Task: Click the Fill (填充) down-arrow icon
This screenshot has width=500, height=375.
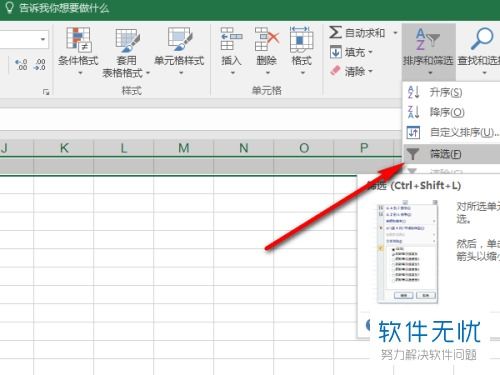Action: [336, 52]
